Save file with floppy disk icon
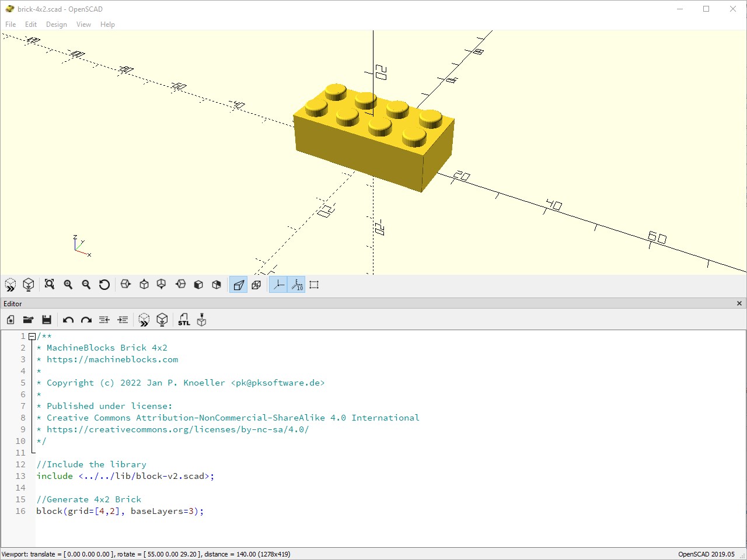This screenshot has height=560, width=747. click(47, 320)
